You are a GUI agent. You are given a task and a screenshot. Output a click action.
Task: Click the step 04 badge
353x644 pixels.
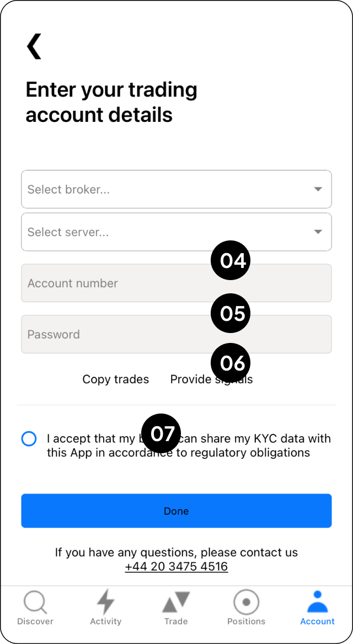tap(231, 260)
